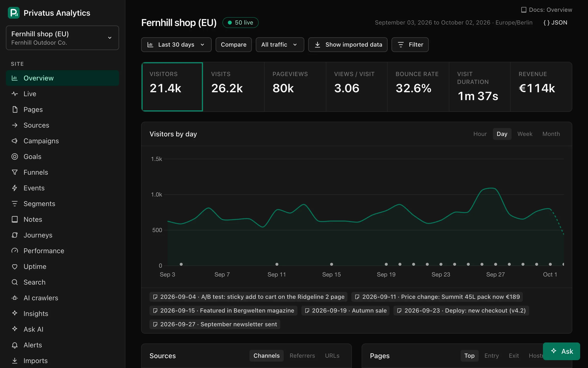Select the Channels tab in Sources

(267, 356)
